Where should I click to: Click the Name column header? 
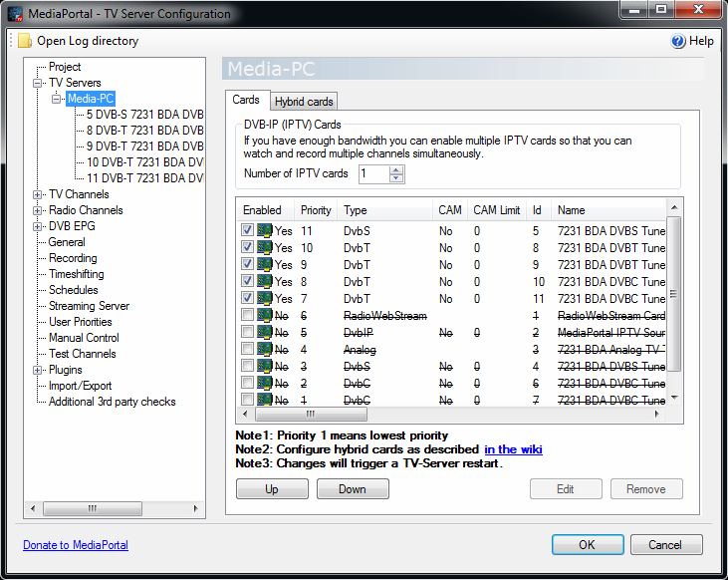click(608, 210)
